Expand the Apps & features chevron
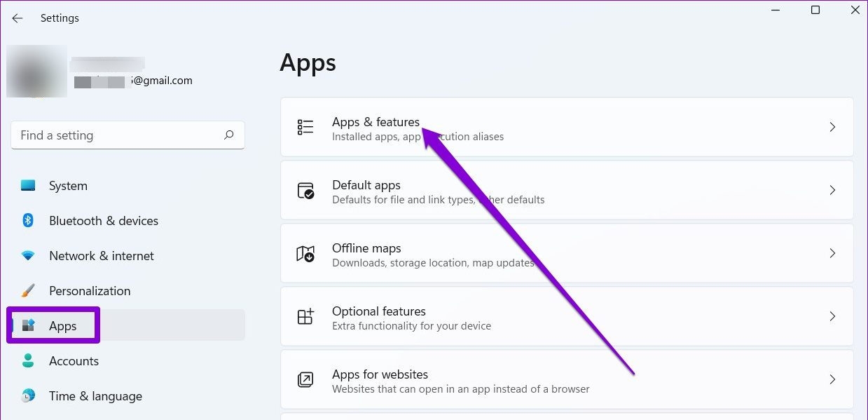This screenshot has width=868, height=420. (x=832, y=127)
